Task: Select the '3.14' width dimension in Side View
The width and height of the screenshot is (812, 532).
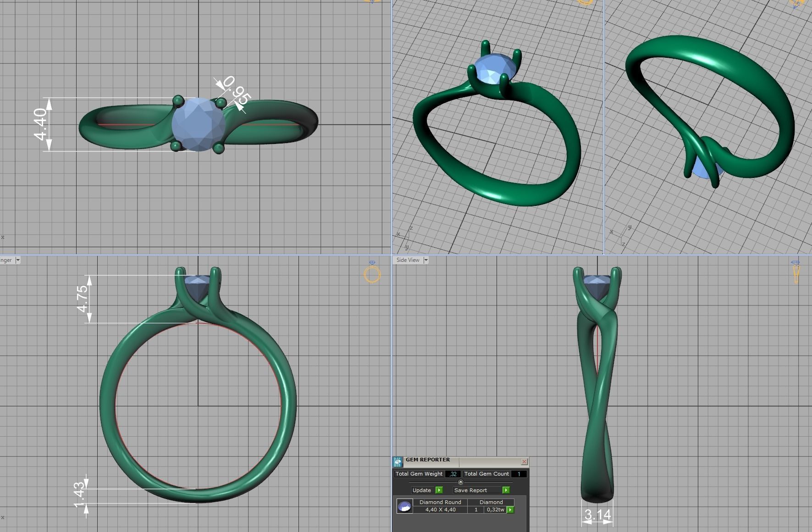Action: tap(597, 515)
